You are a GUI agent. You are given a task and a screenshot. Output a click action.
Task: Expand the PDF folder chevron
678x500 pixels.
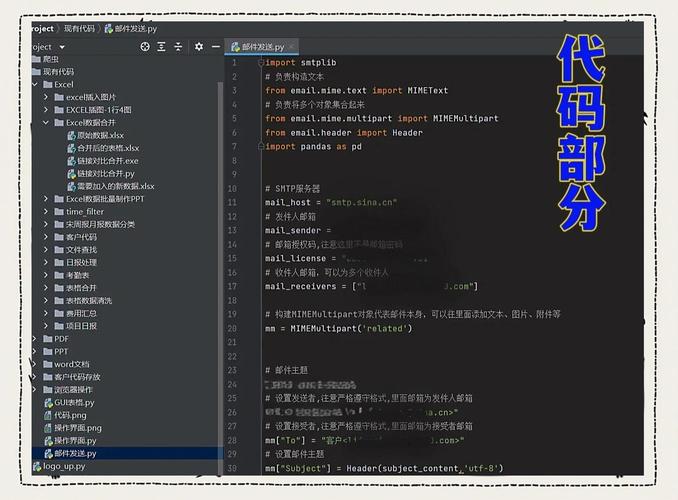pos(35,338)
